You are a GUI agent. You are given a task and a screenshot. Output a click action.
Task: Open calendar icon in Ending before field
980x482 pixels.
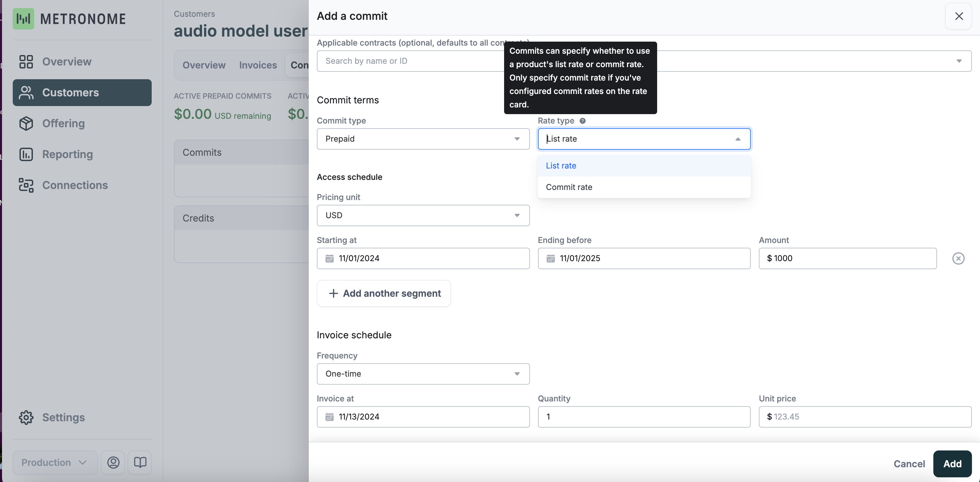tap(550, 259)
